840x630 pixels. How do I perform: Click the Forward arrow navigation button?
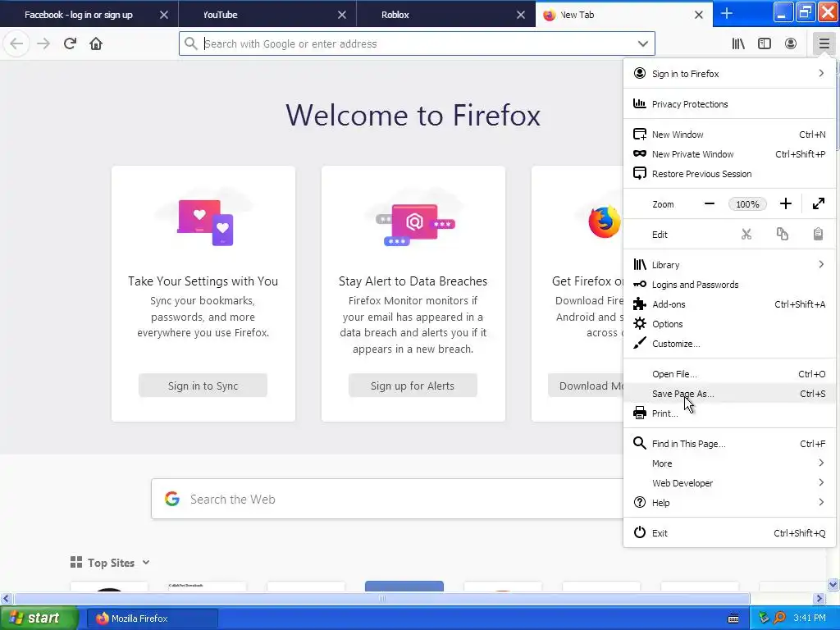click(x=43, y=43)
